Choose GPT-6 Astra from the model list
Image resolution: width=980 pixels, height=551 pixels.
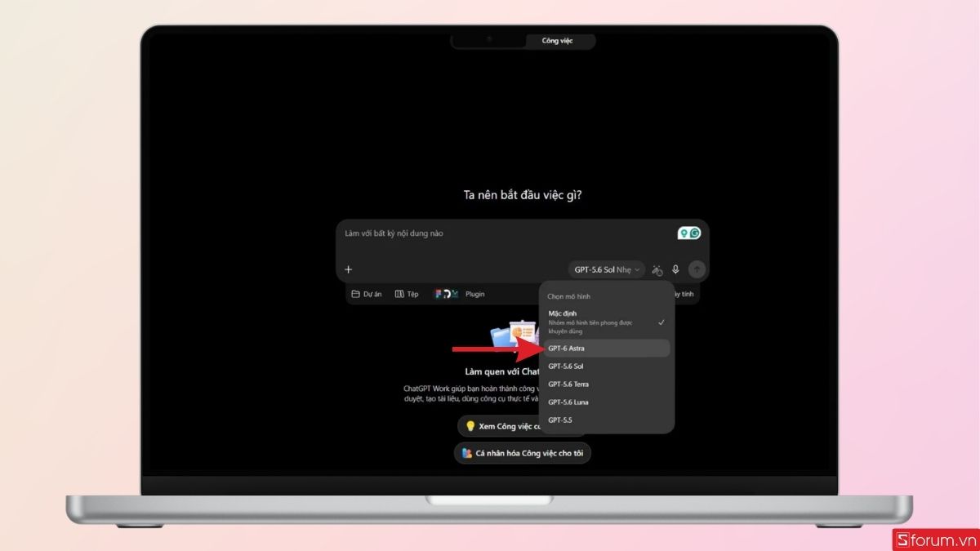607,349
